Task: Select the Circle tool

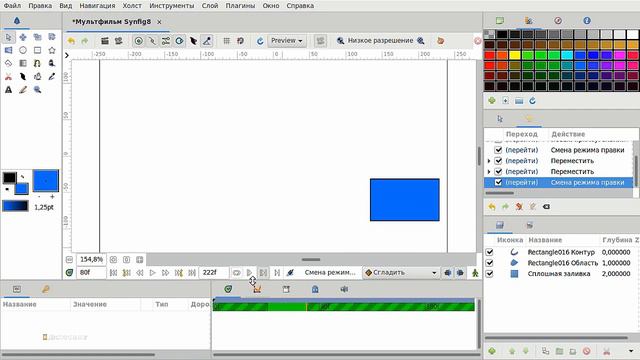Action: (23, 50)
